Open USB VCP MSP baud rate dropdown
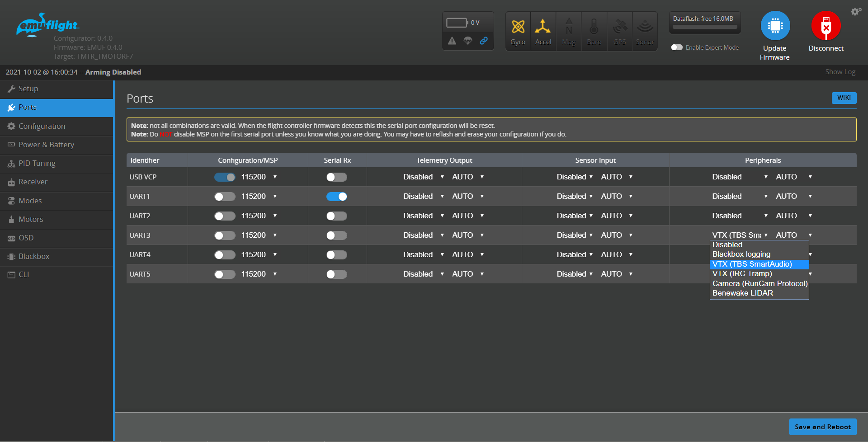 [x=259, y=177]
